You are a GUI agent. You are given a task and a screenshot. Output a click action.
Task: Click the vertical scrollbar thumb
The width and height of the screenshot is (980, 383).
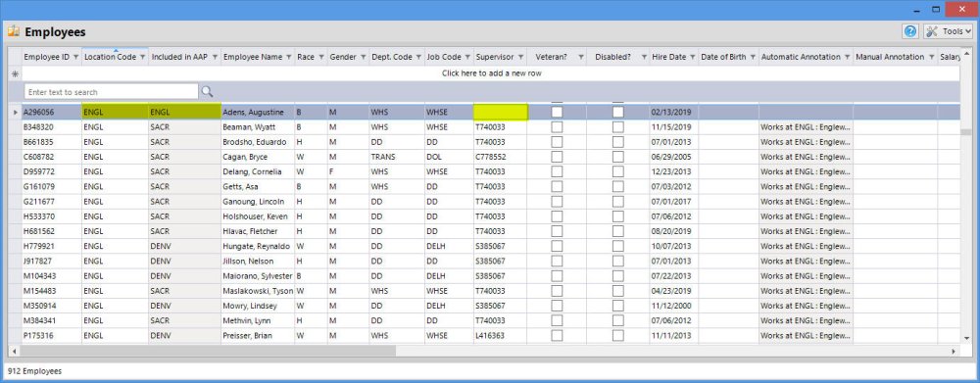click(x=966, y=132)
